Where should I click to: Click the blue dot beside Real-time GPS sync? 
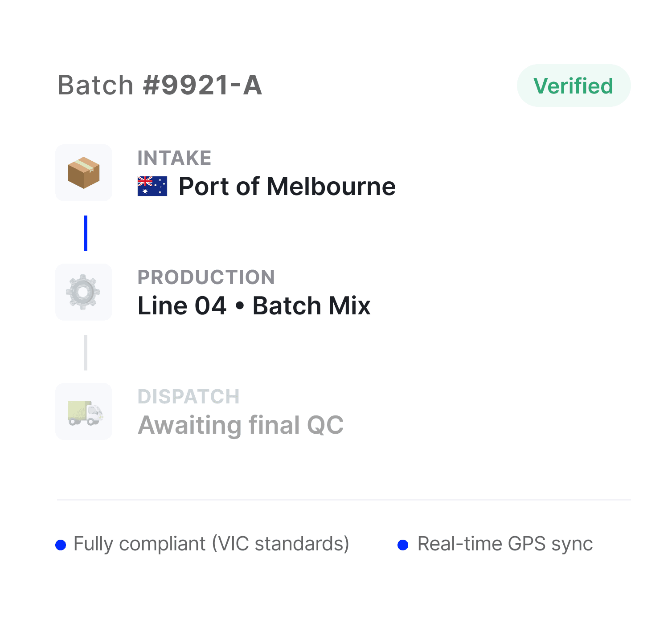pyautogui.click(x=403, y=545)
